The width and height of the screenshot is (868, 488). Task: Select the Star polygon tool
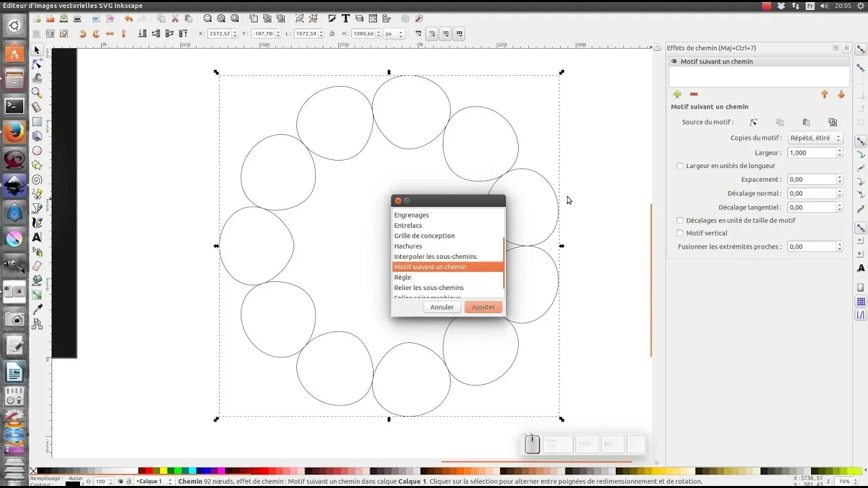37,165
